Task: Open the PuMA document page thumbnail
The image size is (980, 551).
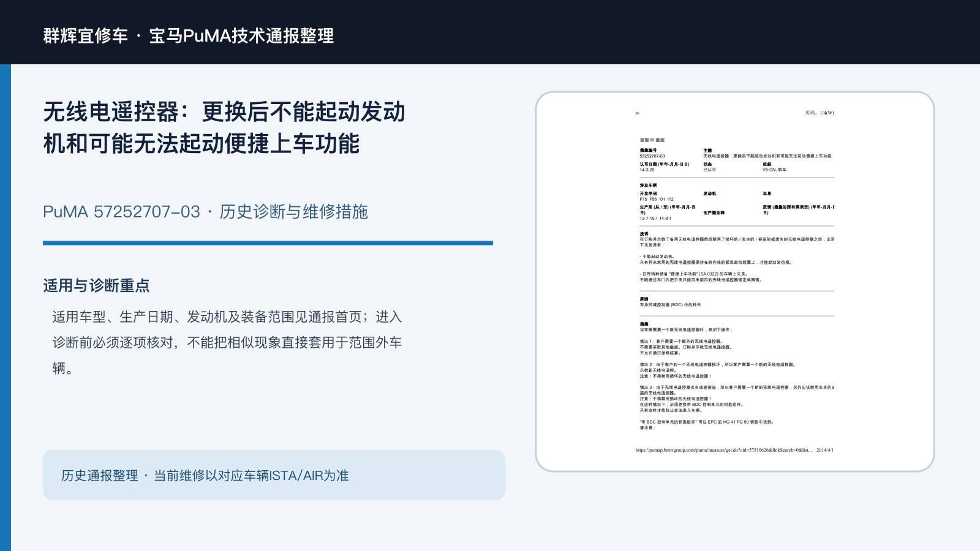Action: [735, 282]
